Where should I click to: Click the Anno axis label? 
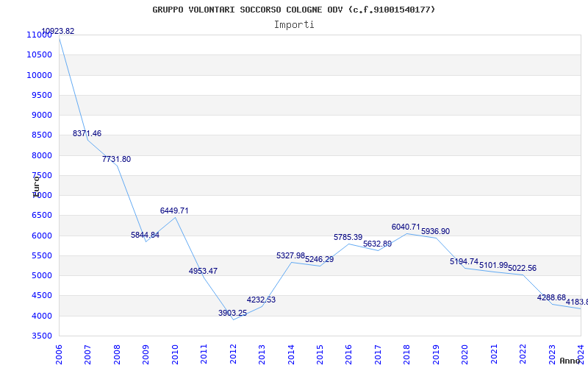click(570, 361)
